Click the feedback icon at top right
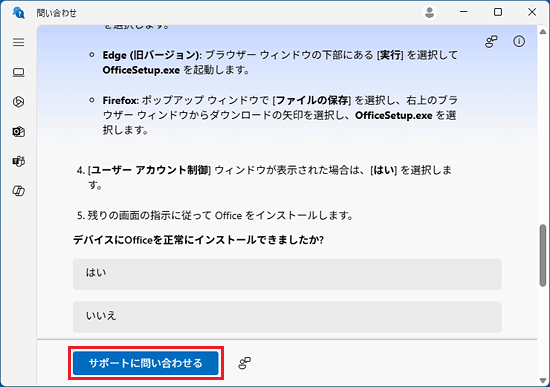Screen dimensions: 550x387 491,41
